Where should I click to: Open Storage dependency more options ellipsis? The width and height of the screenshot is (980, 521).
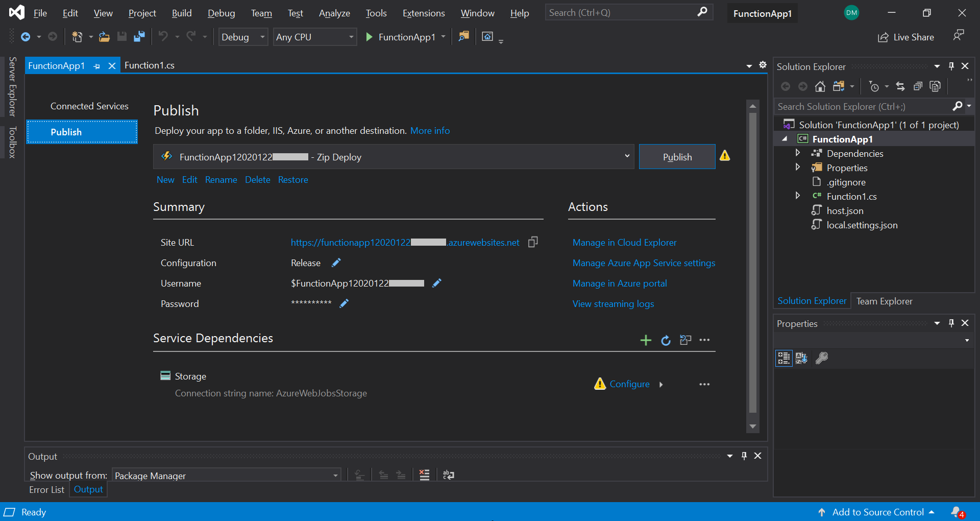(704, 384)
